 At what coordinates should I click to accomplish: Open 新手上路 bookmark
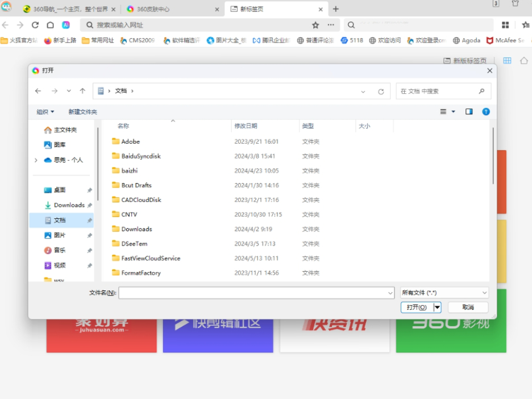click(60, 40)
